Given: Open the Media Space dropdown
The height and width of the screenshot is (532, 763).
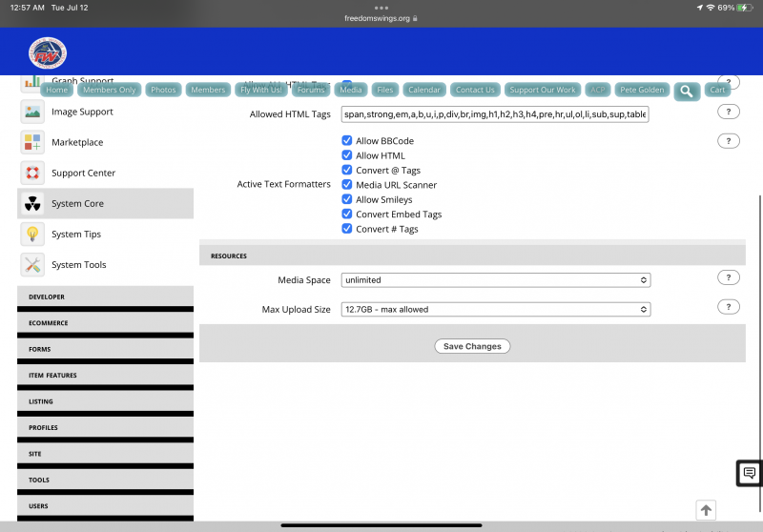Looking at the screenshot, I should pos(496,280).
